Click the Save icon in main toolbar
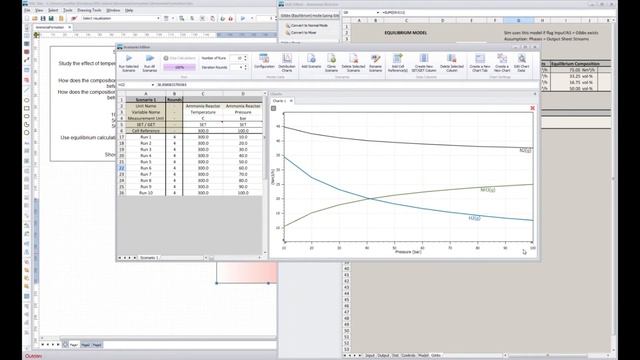640x360 pixels. click(43, 18)
